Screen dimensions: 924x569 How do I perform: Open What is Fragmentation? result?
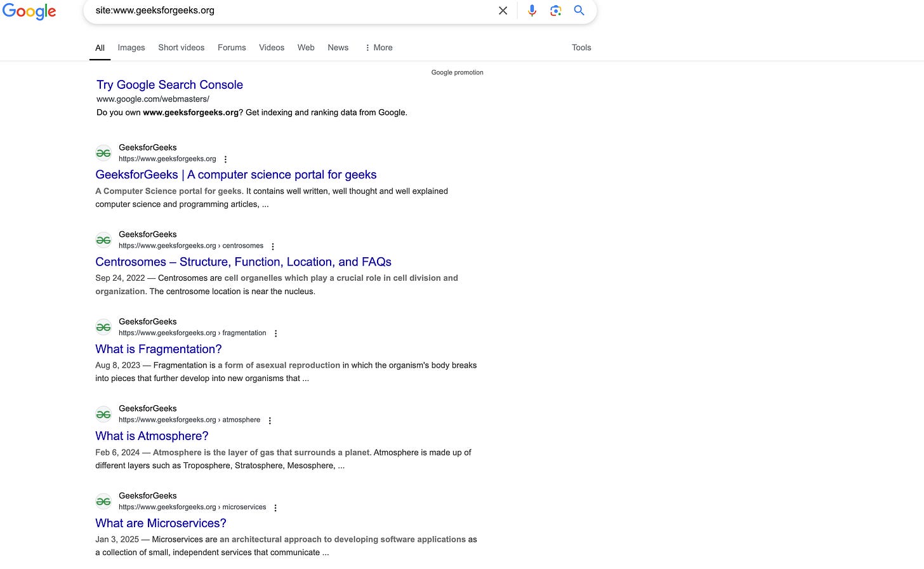point(159,349)
